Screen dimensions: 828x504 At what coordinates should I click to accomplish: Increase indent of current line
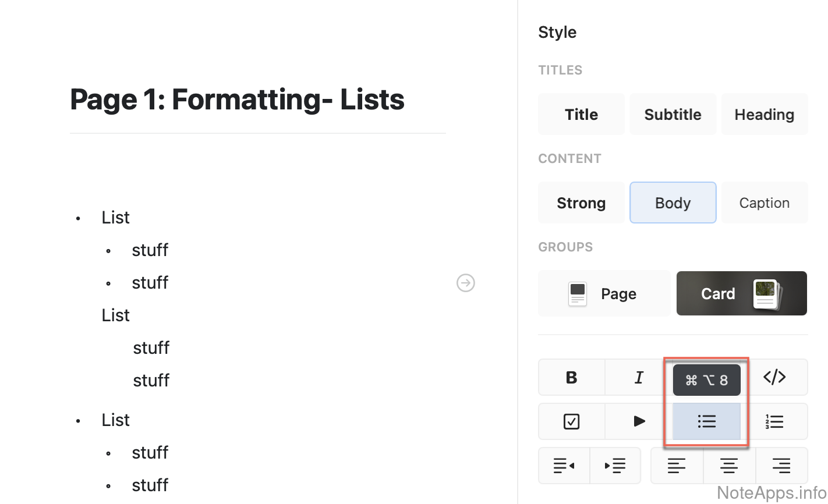(x=615, y=466)
